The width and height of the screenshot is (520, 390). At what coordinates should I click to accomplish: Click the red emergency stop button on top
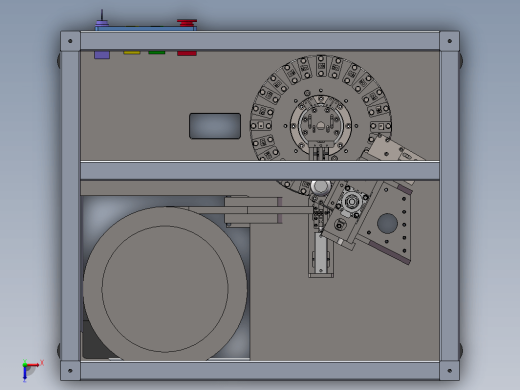187,23
